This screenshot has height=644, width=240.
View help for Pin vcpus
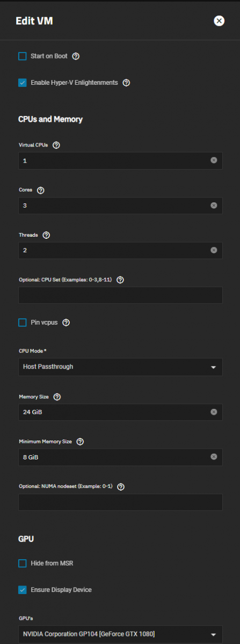tap(66, 323)
